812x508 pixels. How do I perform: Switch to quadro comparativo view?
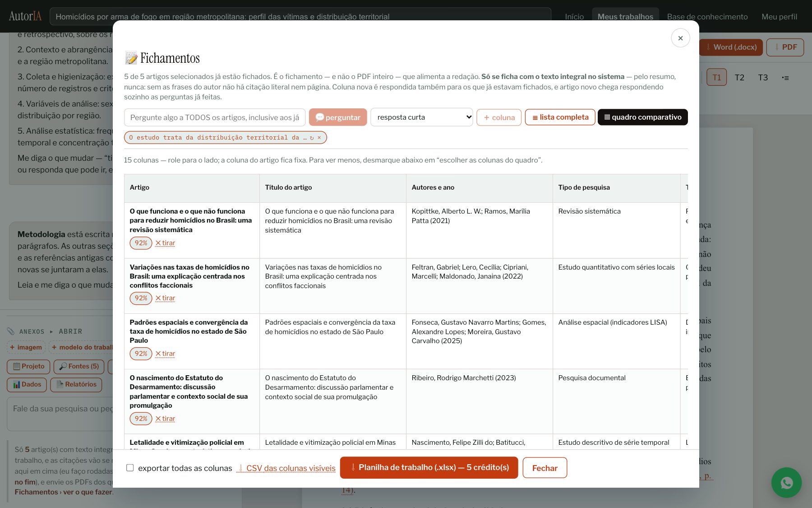642,117
